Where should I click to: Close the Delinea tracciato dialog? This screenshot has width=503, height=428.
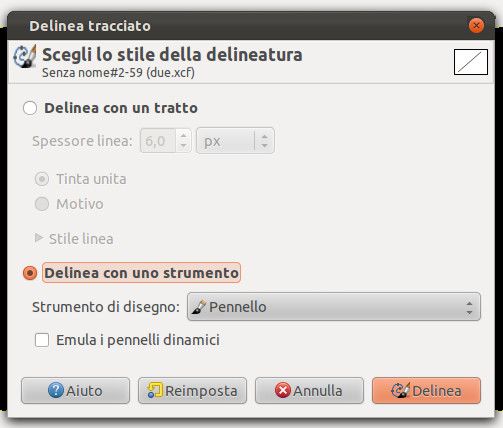(x=476, y=26)
